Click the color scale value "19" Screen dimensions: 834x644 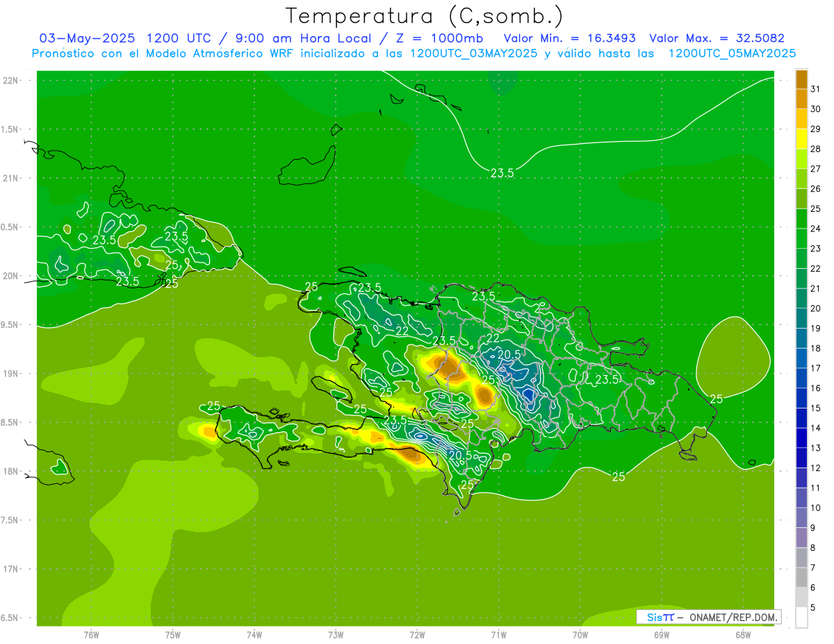pos(815,329)
